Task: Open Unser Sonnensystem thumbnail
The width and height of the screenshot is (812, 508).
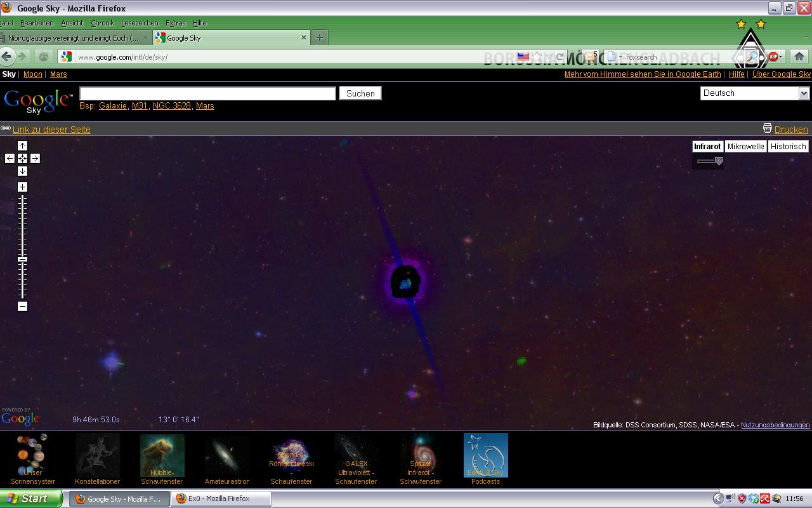Action: click(x=32, y=459)
